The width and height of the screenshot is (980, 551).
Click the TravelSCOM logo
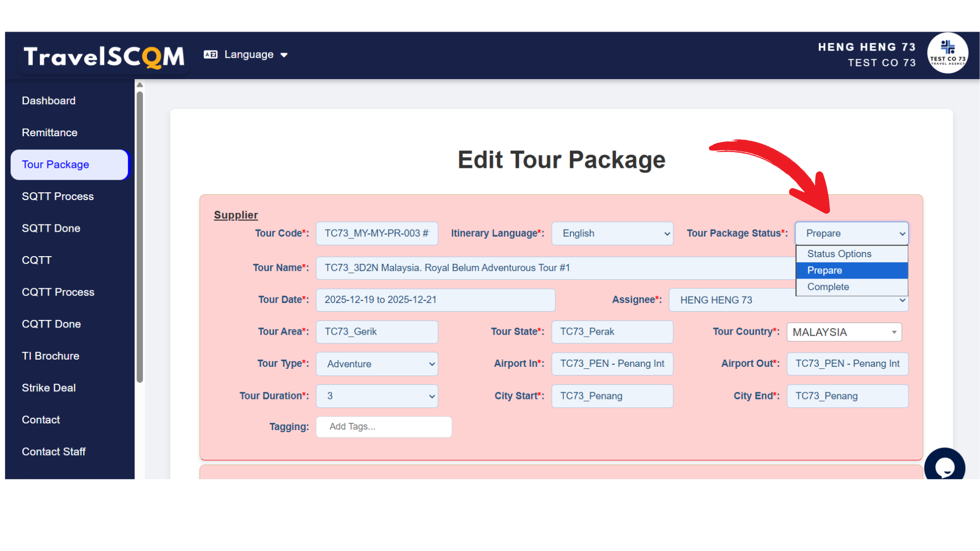(104, 56)
